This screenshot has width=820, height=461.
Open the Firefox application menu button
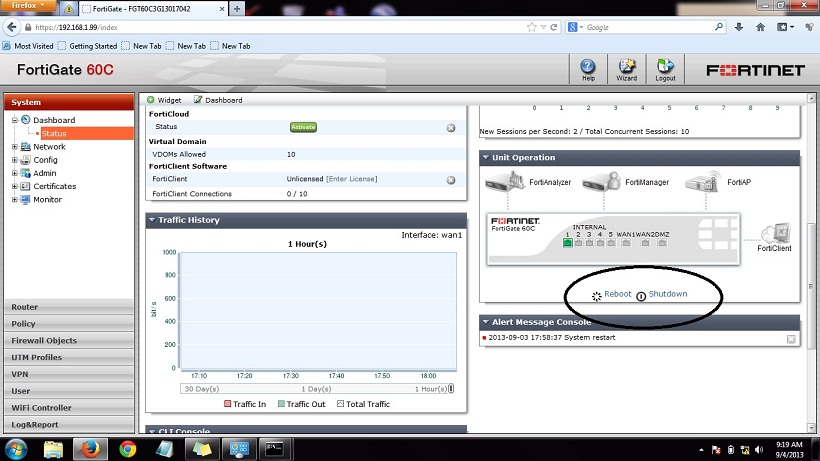(x=28, y=6)
